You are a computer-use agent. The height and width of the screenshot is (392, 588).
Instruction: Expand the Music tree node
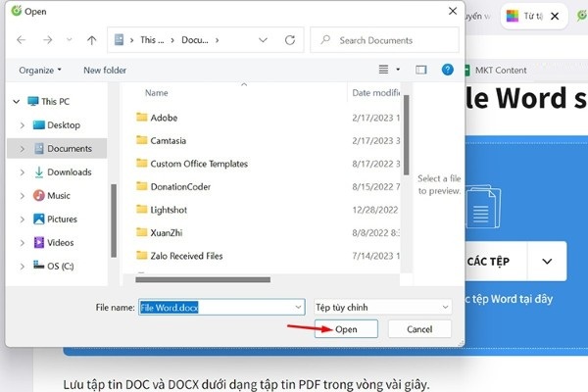[23, 195]
